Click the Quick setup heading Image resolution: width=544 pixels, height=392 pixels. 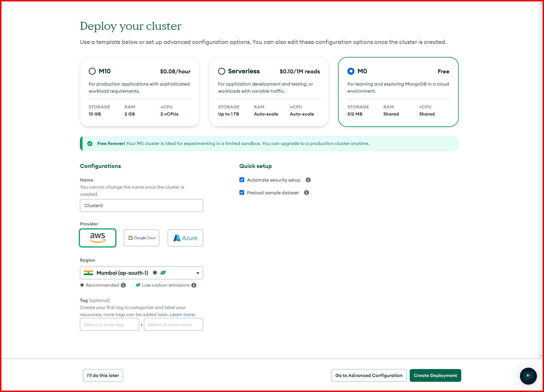(256, 166)
